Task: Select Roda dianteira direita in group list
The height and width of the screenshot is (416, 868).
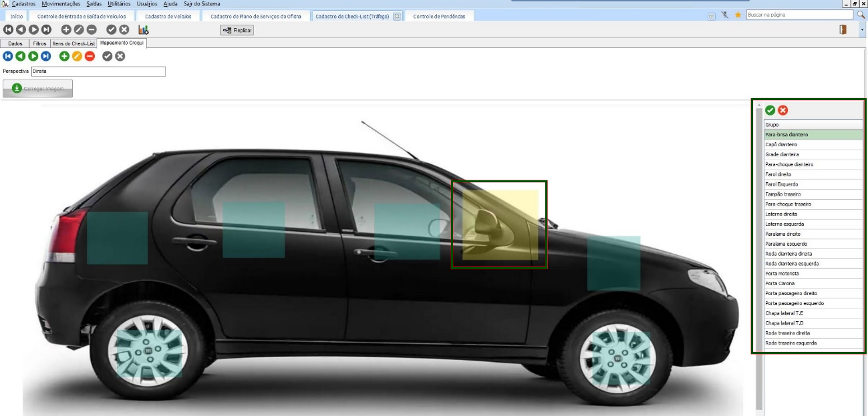Action: [x=813, y=254]
